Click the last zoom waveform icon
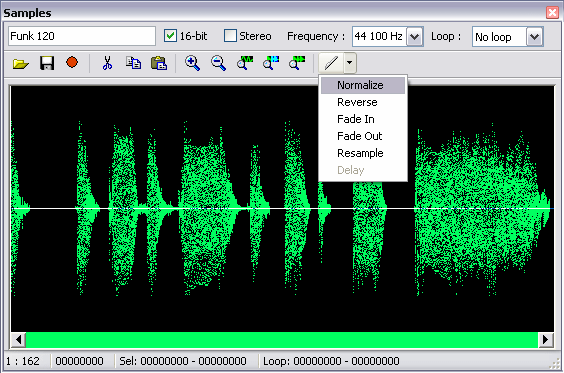 [x=297, y=63]
